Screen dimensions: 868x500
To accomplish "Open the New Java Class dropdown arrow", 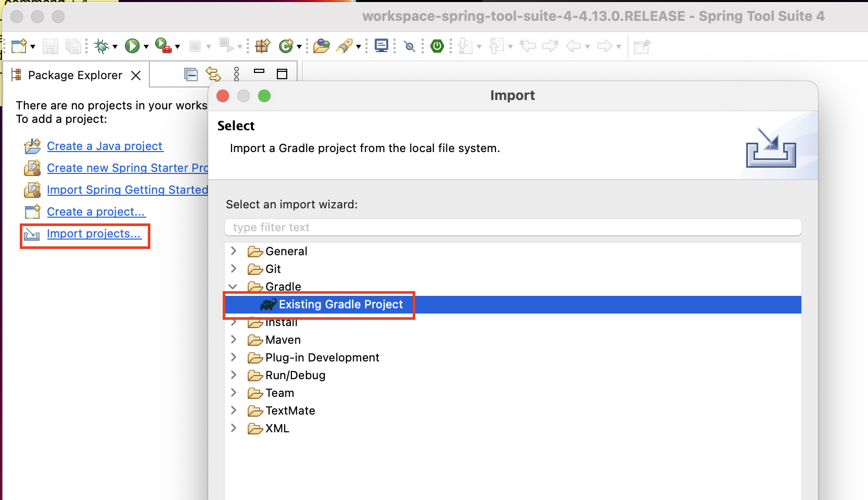I will (299, 47).
